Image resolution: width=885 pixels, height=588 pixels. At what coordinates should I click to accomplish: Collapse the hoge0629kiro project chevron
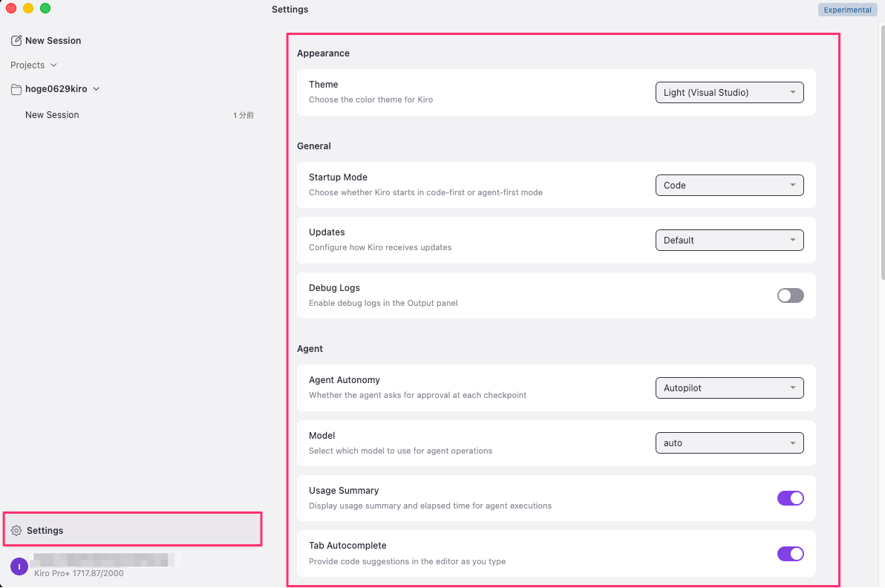point(96,89)
